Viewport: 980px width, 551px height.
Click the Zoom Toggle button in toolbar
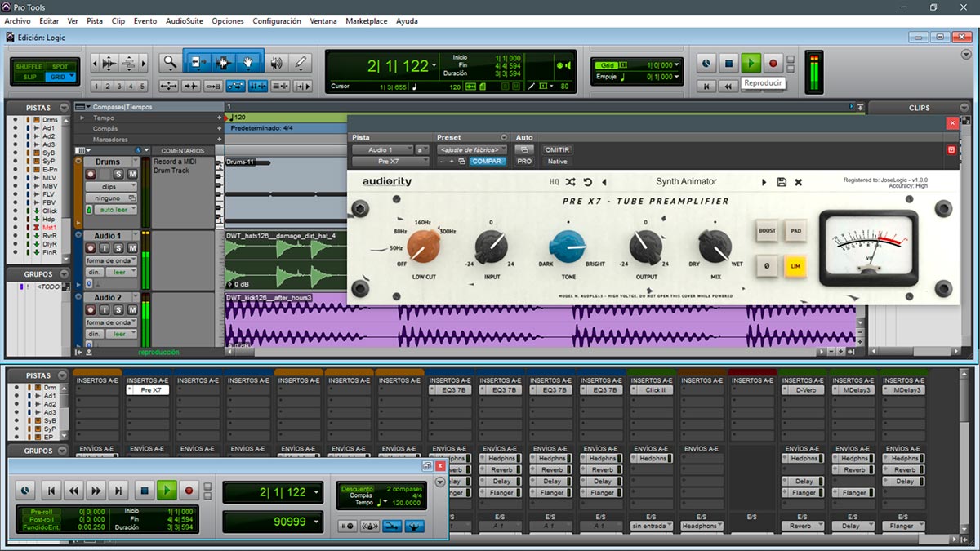pyautogui.click(x=169, y=86)
